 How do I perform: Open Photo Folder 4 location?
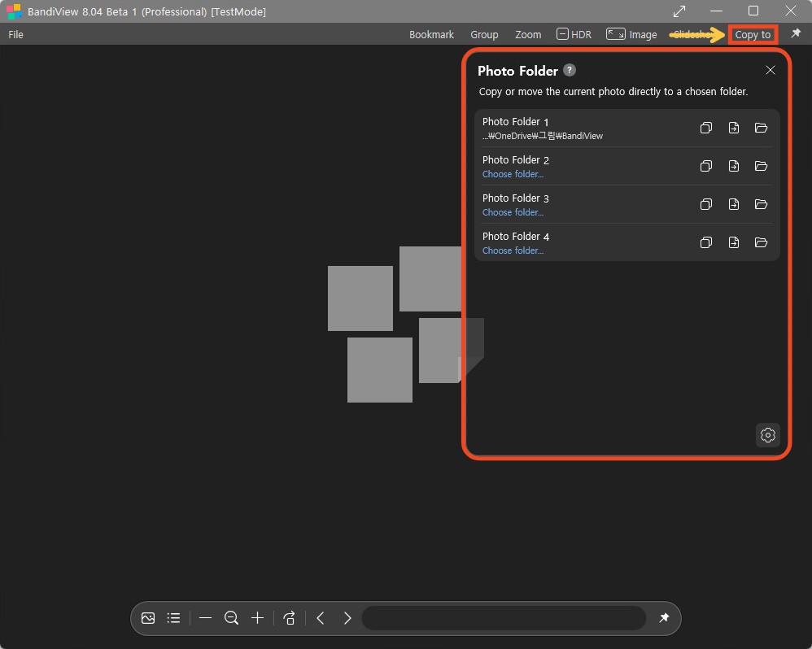point(761,242)
